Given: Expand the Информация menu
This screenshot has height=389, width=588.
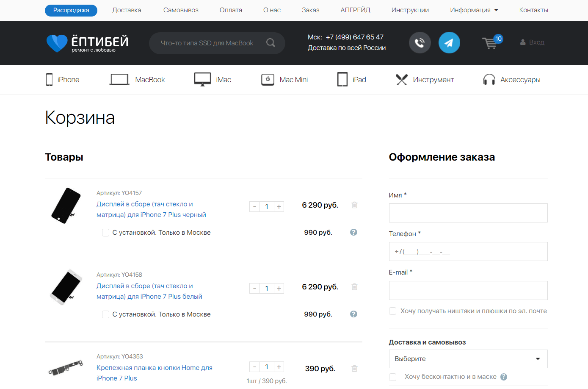Looking at the screenshot, I should (x=474, y=10).
